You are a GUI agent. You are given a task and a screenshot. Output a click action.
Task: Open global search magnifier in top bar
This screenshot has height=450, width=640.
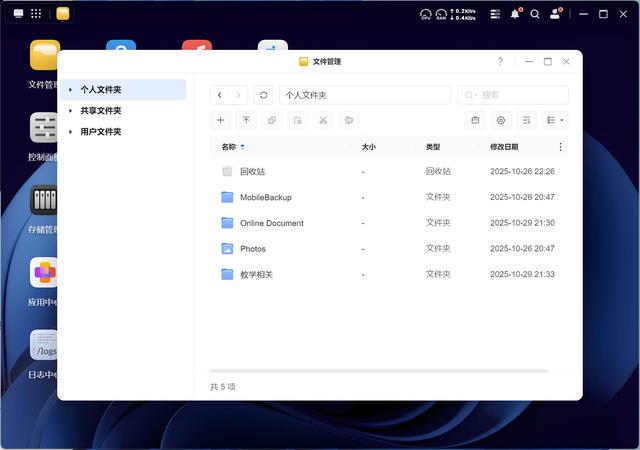point(535,15)
